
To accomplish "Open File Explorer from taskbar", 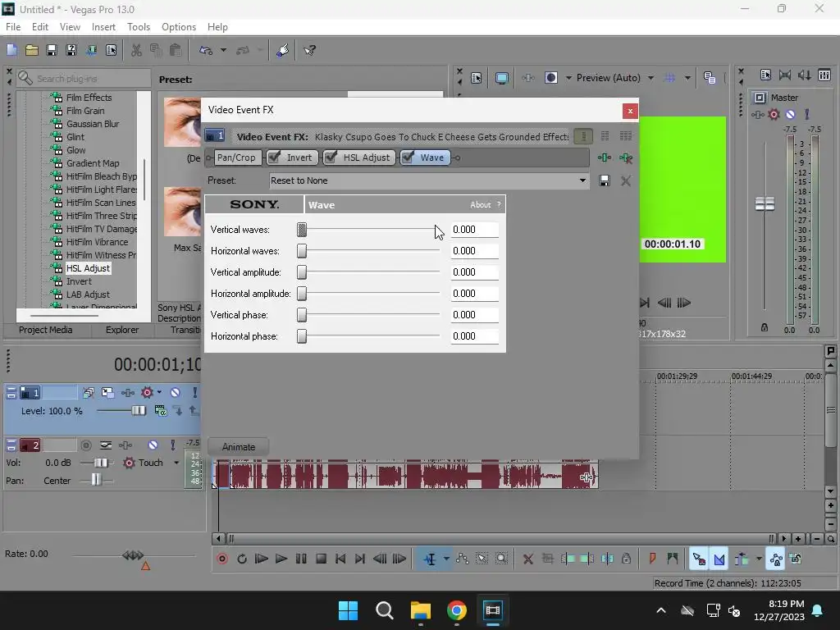I will 421,610.
